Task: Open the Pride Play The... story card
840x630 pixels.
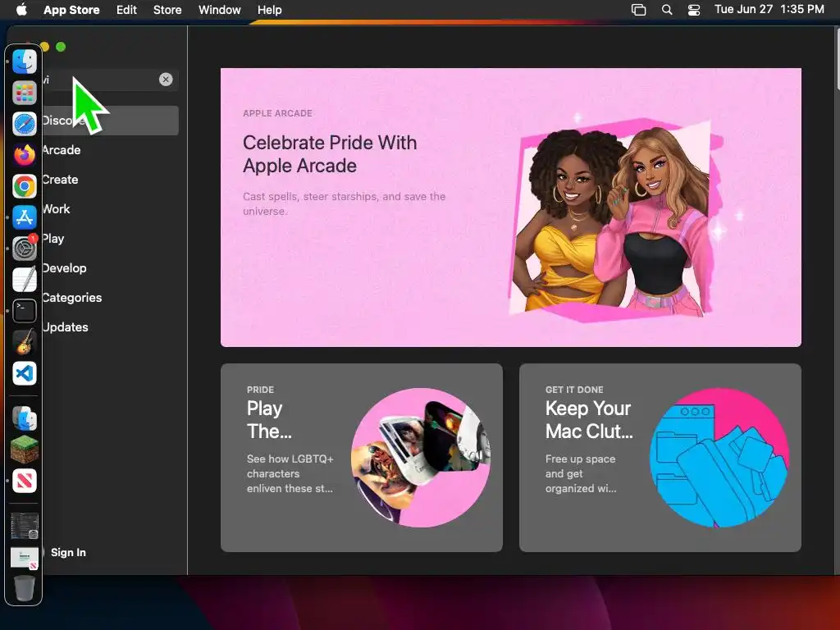Action: coord(362,458)
